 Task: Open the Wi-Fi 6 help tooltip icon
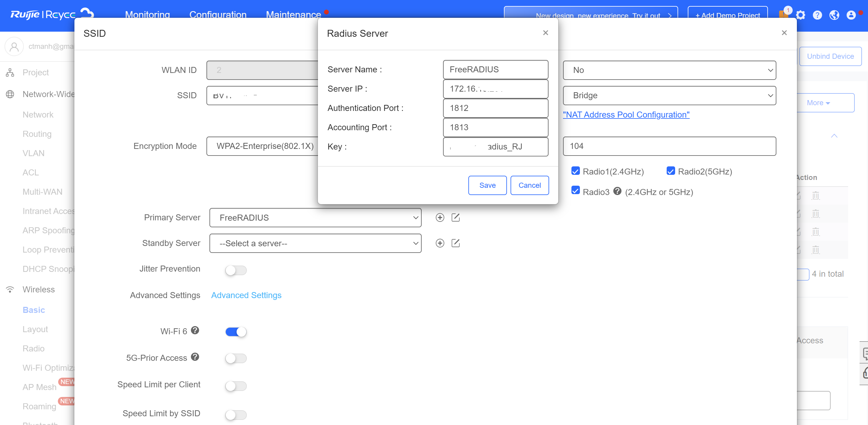[x=195, y=331]
